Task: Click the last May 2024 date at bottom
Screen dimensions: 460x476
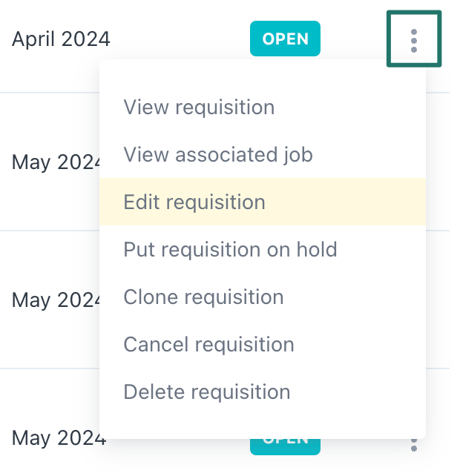Action: [x=59, y=438]
